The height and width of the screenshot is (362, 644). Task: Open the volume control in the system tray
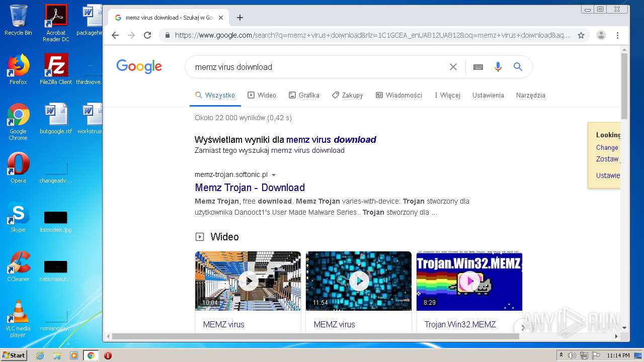click(572, 355)
